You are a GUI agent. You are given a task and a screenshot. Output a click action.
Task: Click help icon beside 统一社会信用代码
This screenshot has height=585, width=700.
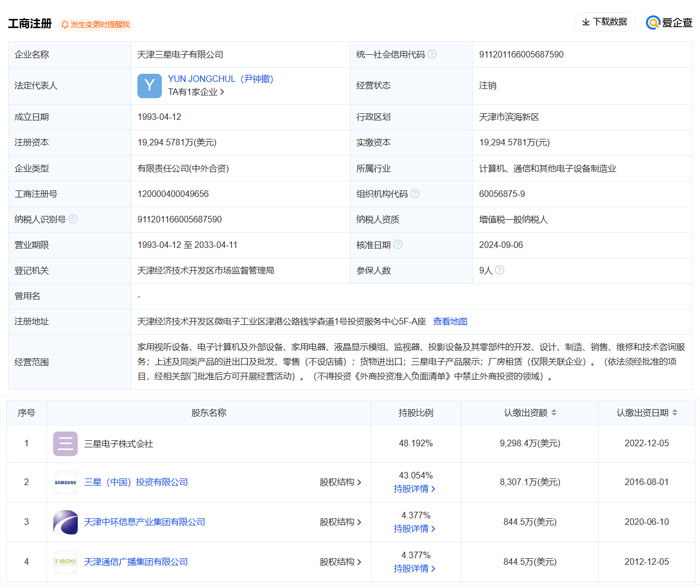432,54
